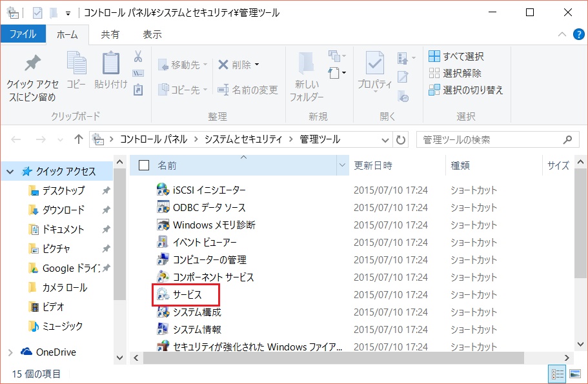This screenshot has height=384, width=588.
Task: Click the Forward navigation arrow
Action: (41, 139)
